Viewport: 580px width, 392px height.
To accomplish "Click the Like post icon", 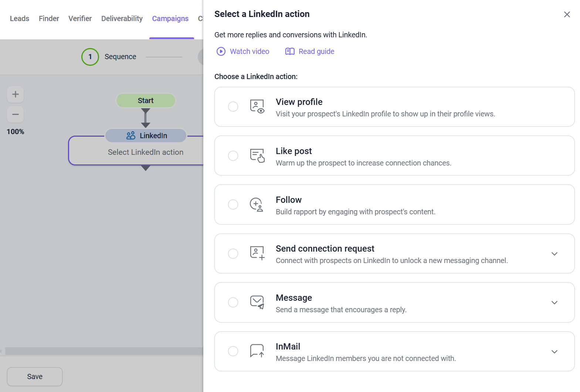I will pyautogui.click(x=257, y=156).
